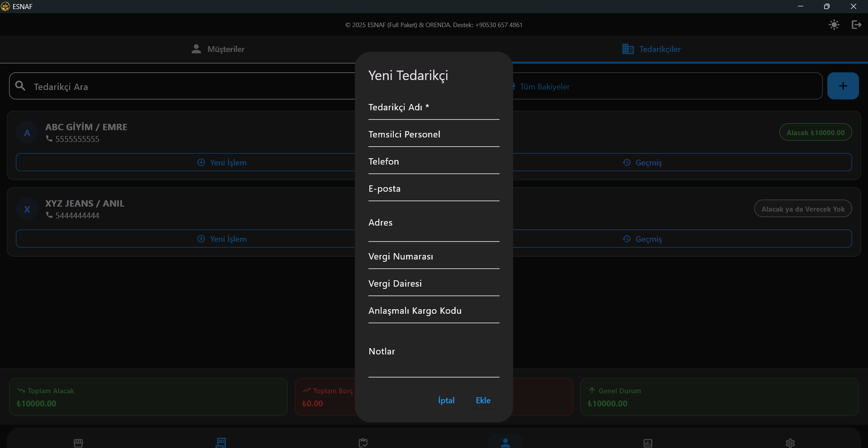Screen dimensions: 868x448
Task: Switch to the Müşteriler tab
Action: click(218, 49)
